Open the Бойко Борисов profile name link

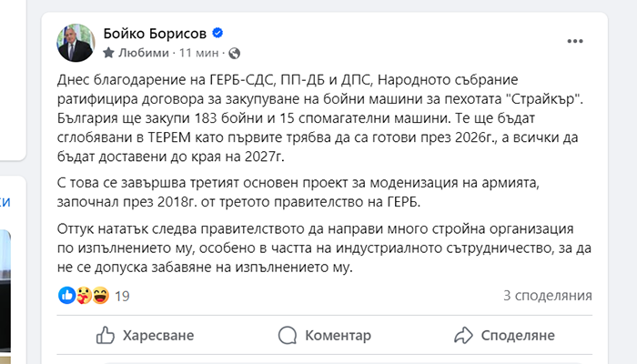coord(155,34)
